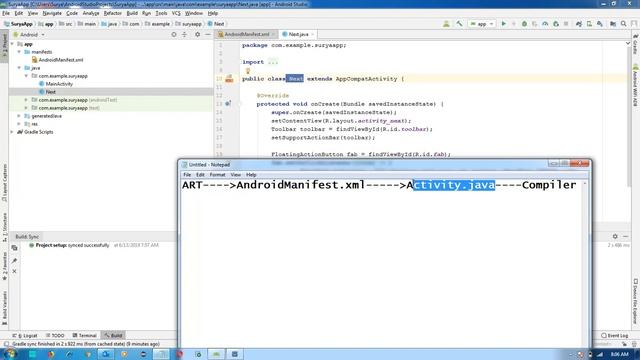The image size is (640, 360).
Task: Expand the Gradle Scripts node
Action: coord(12,132)
